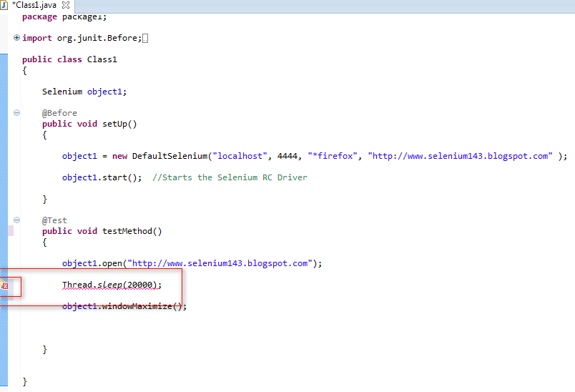Screen dimensions: 575x392
Task: Open the folded imports placeholder box
Action: coord(145,38)
